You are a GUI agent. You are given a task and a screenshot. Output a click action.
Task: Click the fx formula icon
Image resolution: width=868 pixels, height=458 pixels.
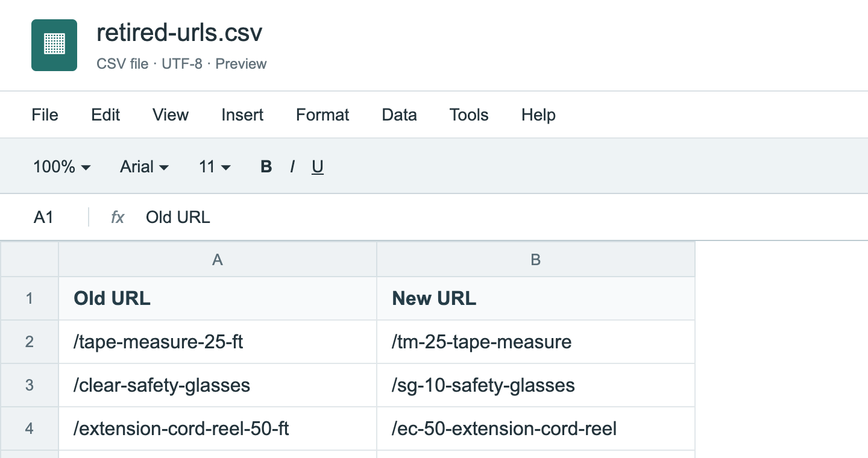[118, 218]
